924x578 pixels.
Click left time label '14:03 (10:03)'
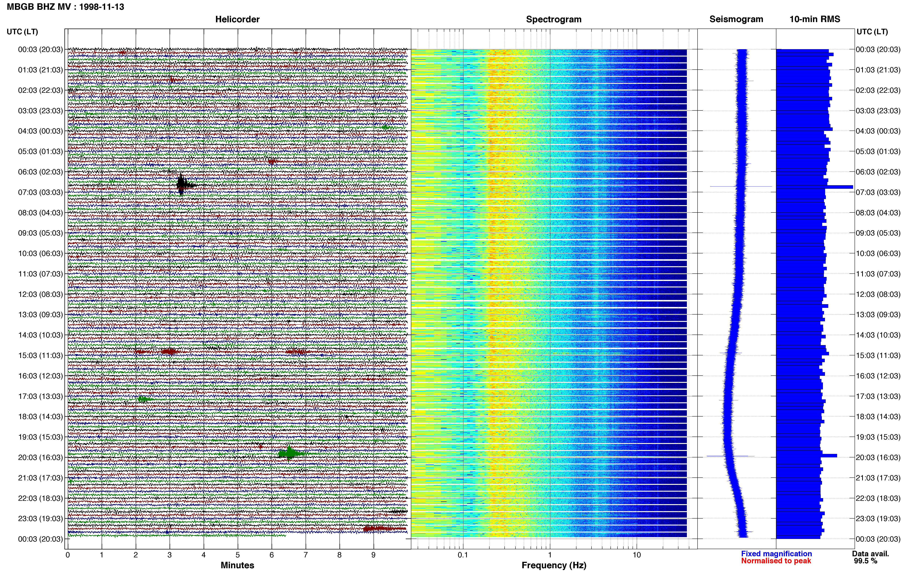tap(41, 335)
